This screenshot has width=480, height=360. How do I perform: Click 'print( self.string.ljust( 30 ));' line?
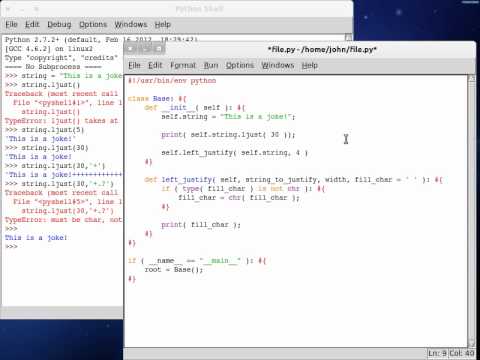pos(228,135)
